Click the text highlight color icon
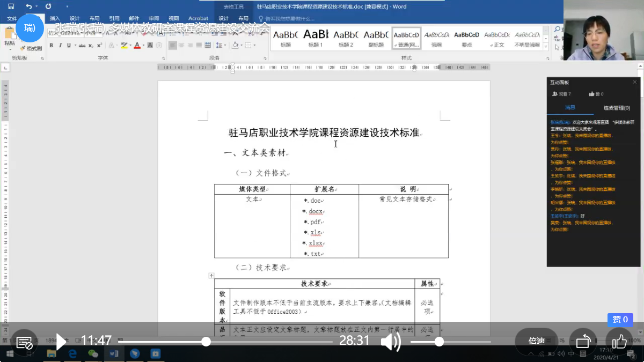 (x=125, y=46)
